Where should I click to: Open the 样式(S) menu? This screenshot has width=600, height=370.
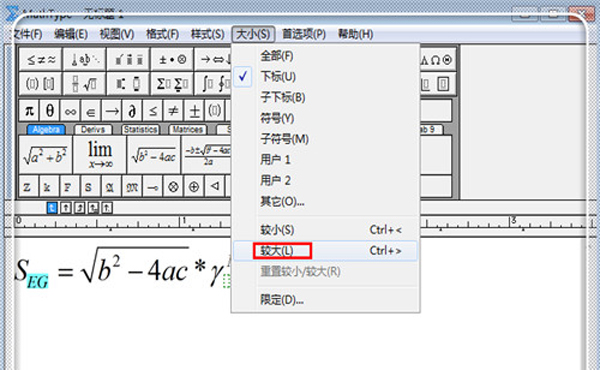[x=208, y=34]
